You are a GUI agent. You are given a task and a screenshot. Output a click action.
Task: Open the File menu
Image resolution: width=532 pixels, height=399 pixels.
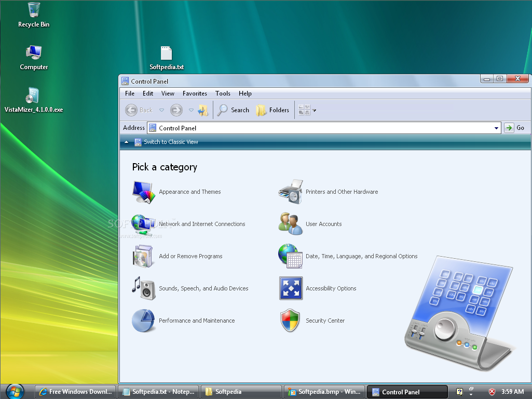pos(130,94)
